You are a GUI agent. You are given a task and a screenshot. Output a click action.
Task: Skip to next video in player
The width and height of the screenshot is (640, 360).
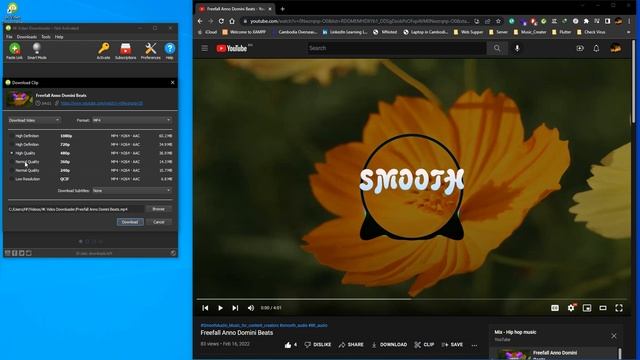tap(235, 308)
